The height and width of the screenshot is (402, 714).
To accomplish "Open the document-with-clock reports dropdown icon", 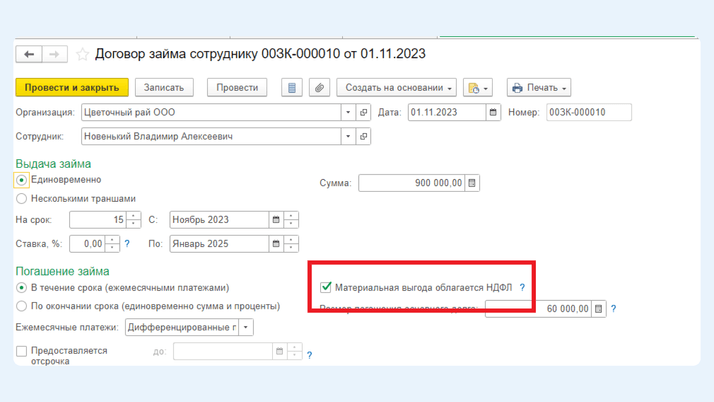I will click(x=478, y=87).
